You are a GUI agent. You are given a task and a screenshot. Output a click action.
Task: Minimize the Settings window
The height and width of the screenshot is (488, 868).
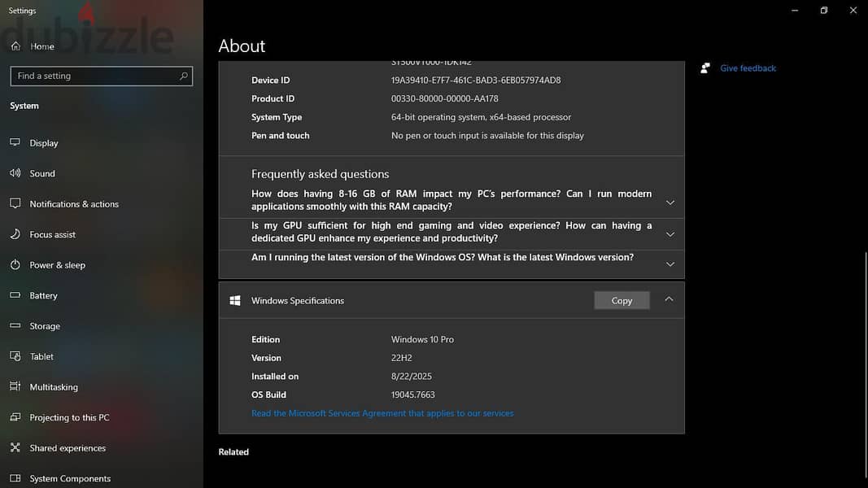pyautogui.click(x=795, y=10)
